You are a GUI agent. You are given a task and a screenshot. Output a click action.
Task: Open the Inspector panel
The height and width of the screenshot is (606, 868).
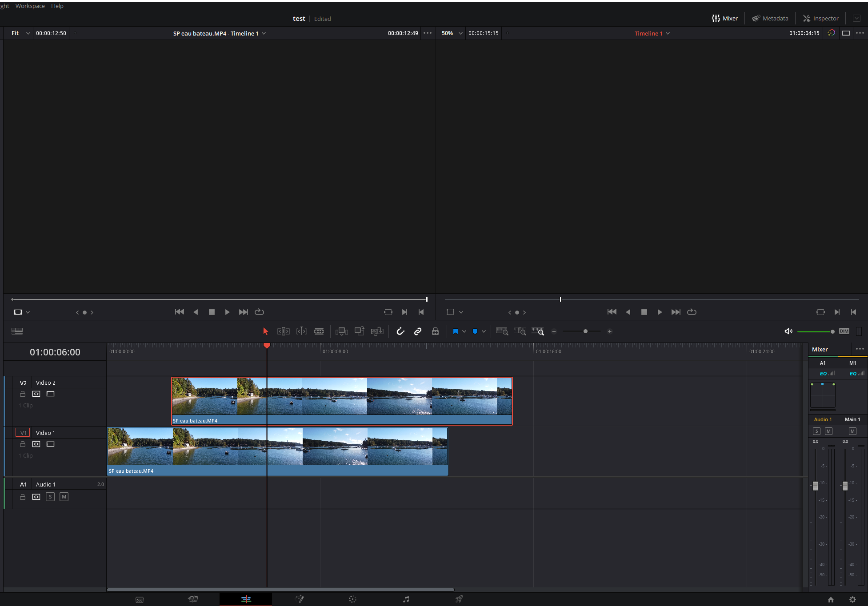click(820, 18)
